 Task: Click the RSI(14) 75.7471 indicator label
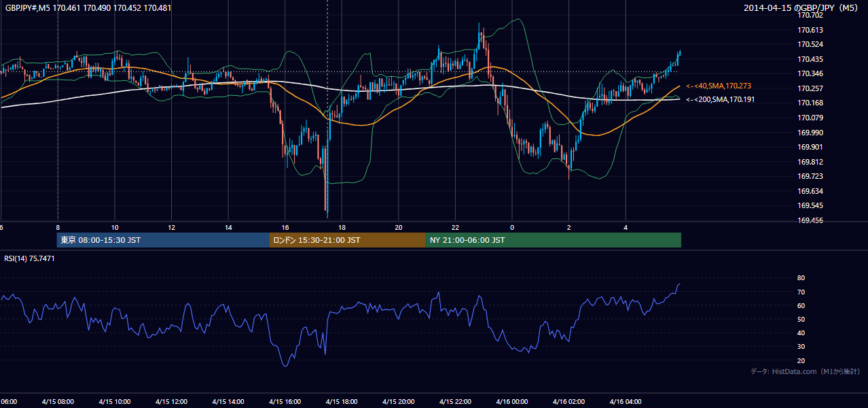(x=30, y=259)
